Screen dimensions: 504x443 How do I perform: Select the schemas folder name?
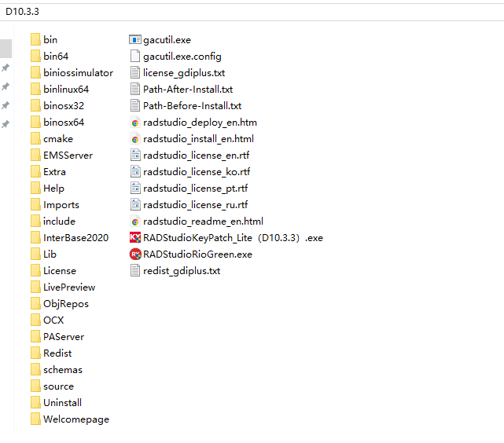(63, 370)
